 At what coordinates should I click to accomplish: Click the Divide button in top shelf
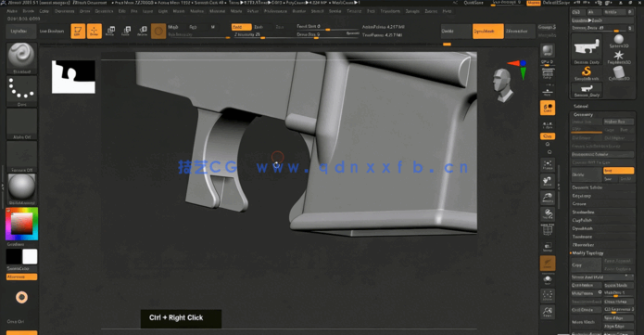455,32
